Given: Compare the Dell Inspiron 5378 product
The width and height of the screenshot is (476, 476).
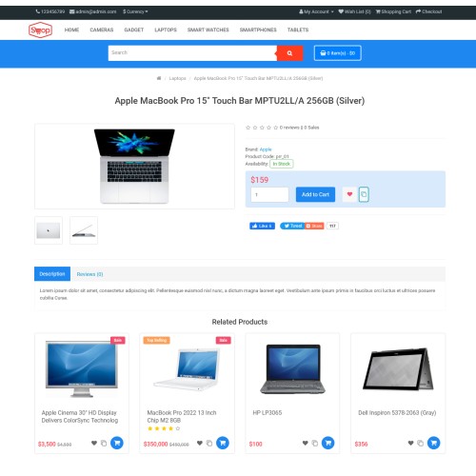Looking at the screenshot, I should [420, 443].
